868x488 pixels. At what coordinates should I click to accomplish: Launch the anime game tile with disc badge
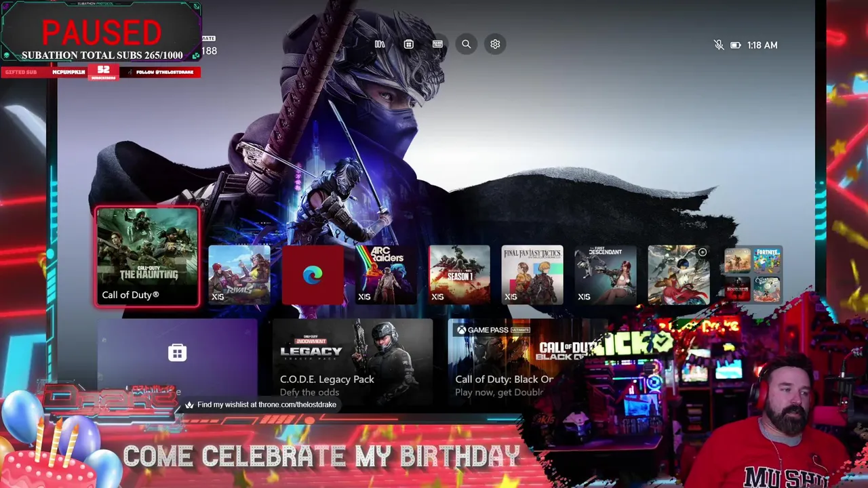pos(679,274)
